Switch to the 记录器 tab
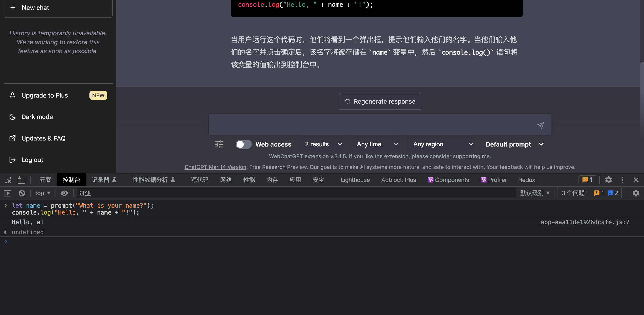Screen dimensions: 644x315 pyautogui.click(x=104, y=180)
